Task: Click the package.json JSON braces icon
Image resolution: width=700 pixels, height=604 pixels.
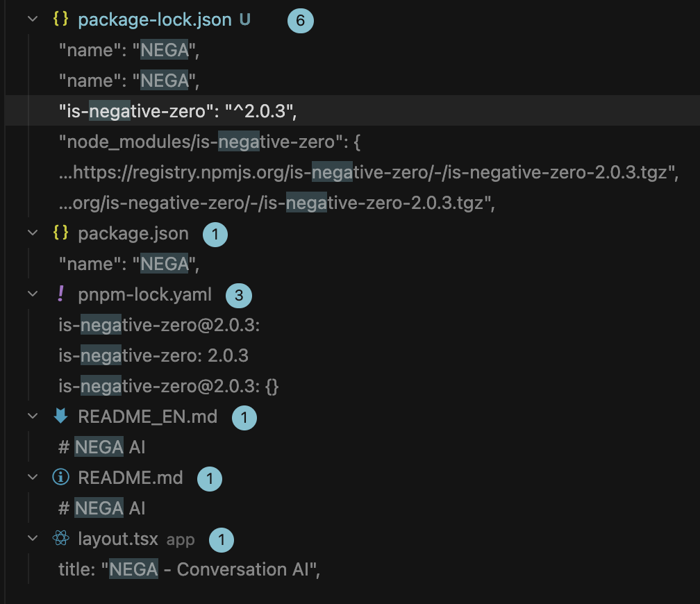Action: pos(60,233)
